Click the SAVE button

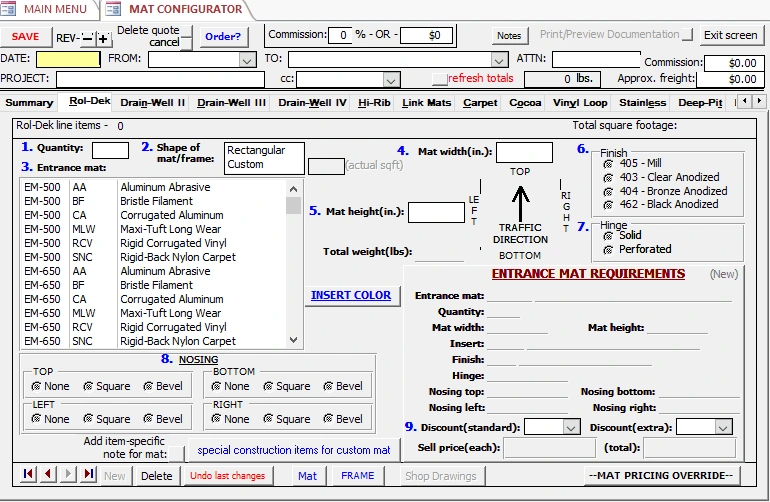pos(26,37)
